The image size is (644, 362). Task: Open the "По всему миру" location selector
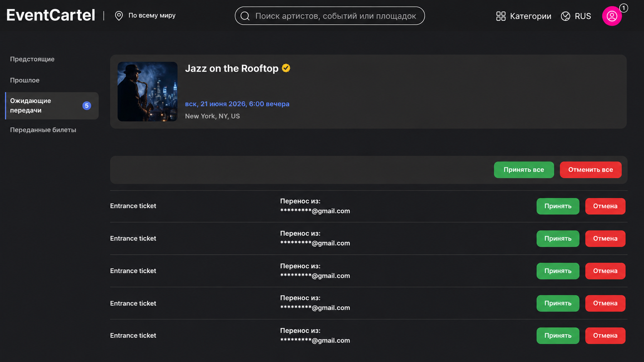pyautogui.click(x=152, y=15)
